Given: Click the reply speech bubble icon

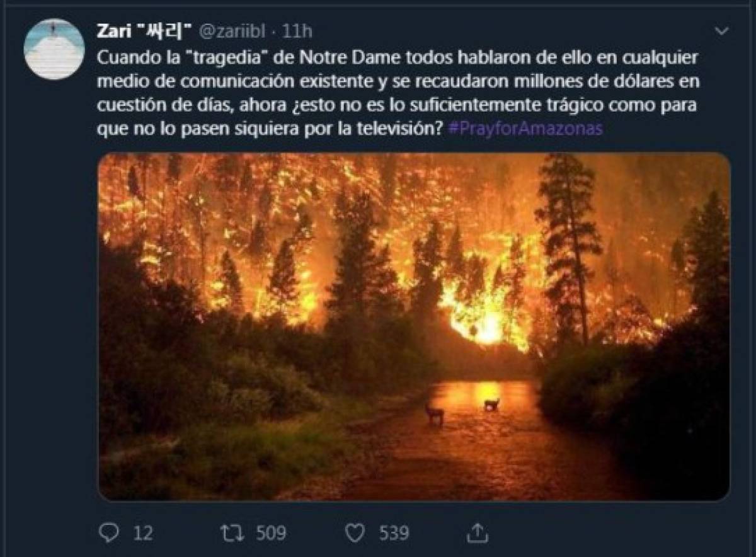Looking at the screenshot, I should 109,533.
